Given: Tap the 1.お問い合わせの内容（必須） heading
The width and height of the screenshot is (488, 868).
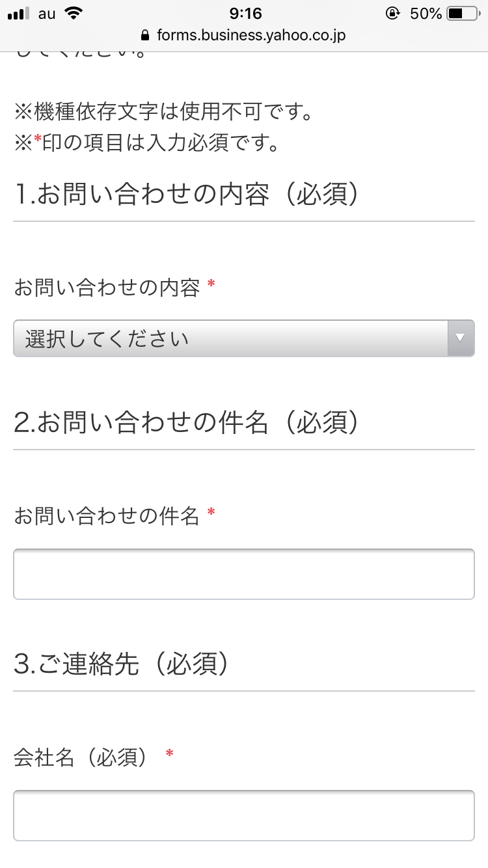Looking at the screenshot, I should [187, 194].
